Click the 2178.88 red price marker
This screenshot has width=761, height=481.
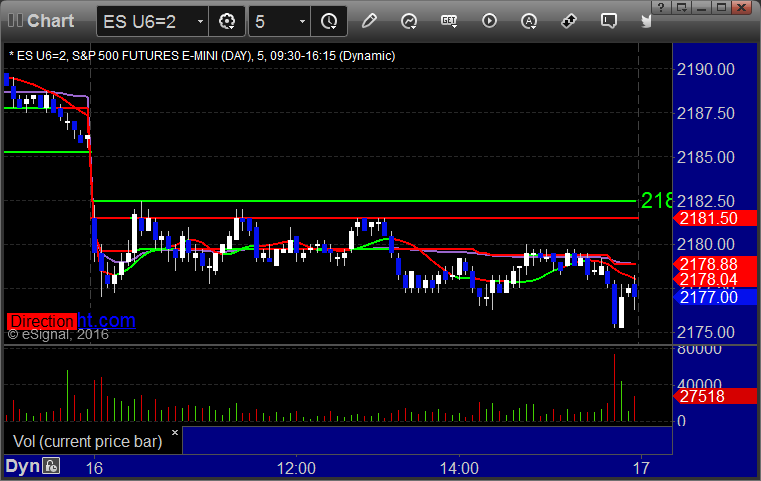click(715, 265)
